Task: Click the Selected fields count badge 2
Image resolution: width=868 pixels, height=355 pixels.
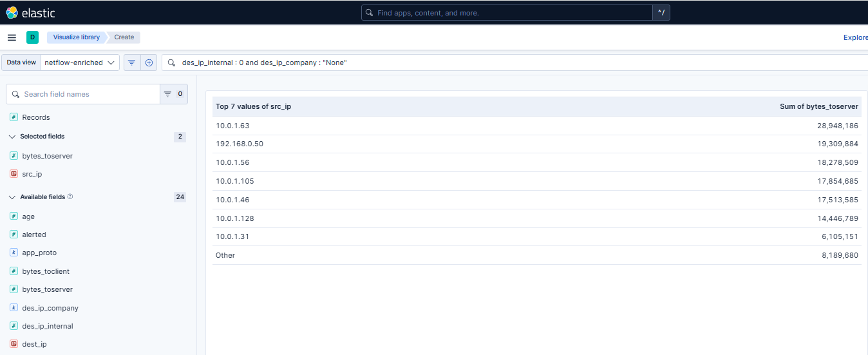Action: pyautogui.click(x=180, y=137)
